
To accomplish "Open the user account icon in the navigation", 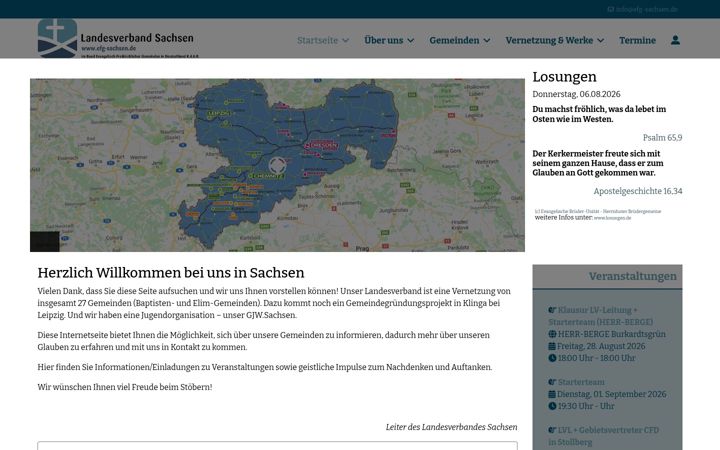I will [x=675, y=40].
